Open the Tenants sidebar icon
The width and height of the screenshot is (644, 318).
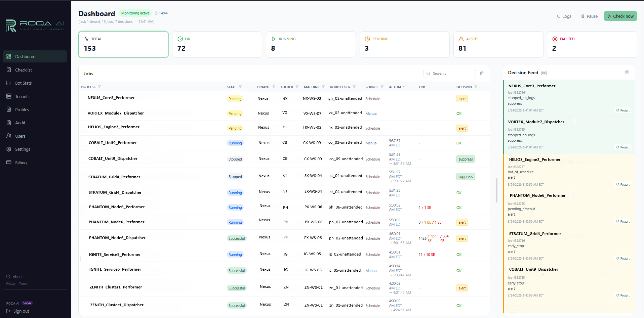coord(8,96)
